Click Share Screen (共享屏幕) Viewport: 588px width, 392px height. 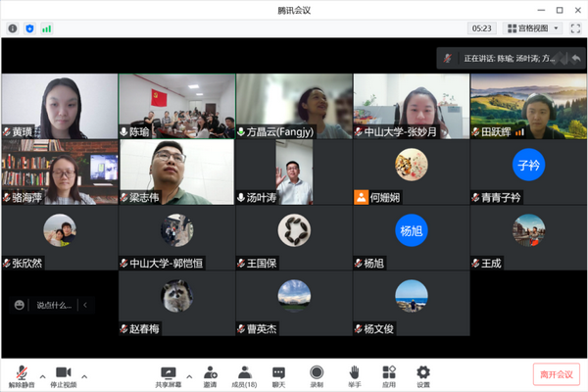pyautogui.click(x=168, y=376)
